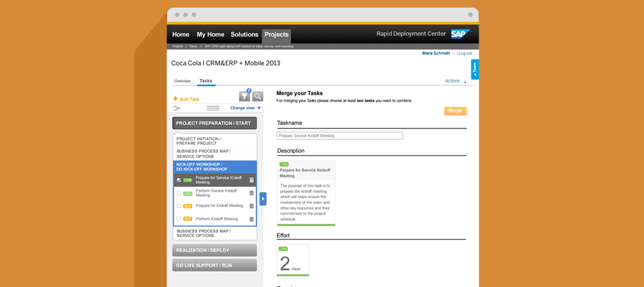The height and width of the screenshot is (287, 644).
Task: Click the Marie Schmidt user name
Action: pyautogui.click(x=436, y=53)
